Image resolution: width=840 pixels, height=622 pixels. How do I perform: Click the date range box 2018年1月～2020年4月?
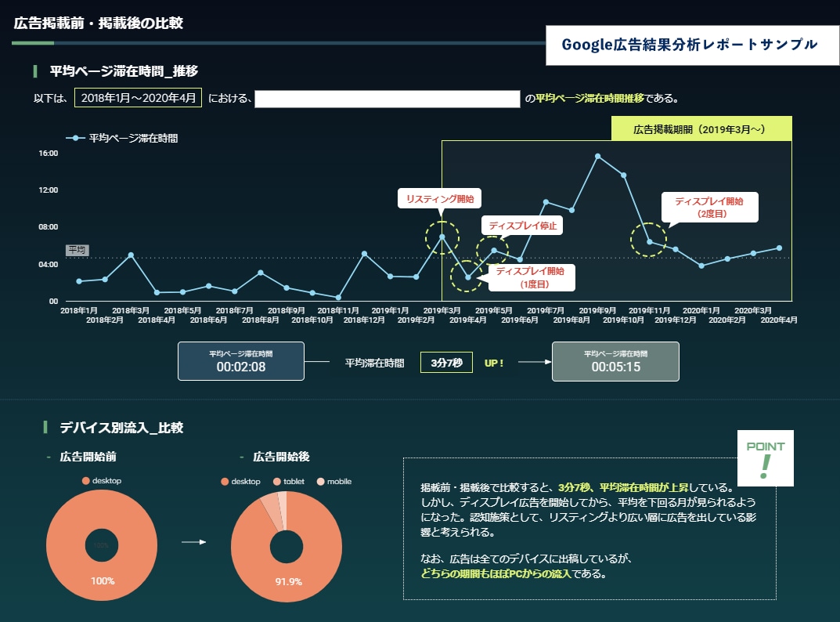pyautogui.click(x=139, y=98)
